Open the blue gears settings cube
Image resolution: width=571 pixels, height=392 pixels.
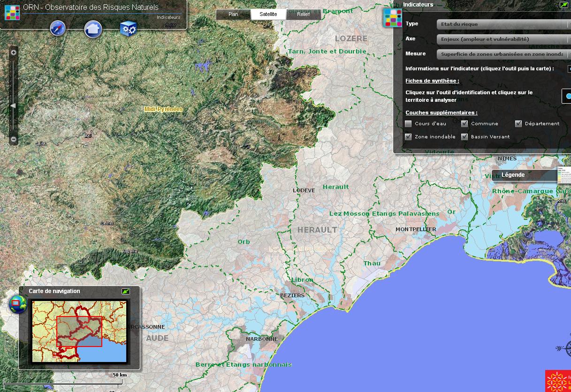[x=128, y=29]
